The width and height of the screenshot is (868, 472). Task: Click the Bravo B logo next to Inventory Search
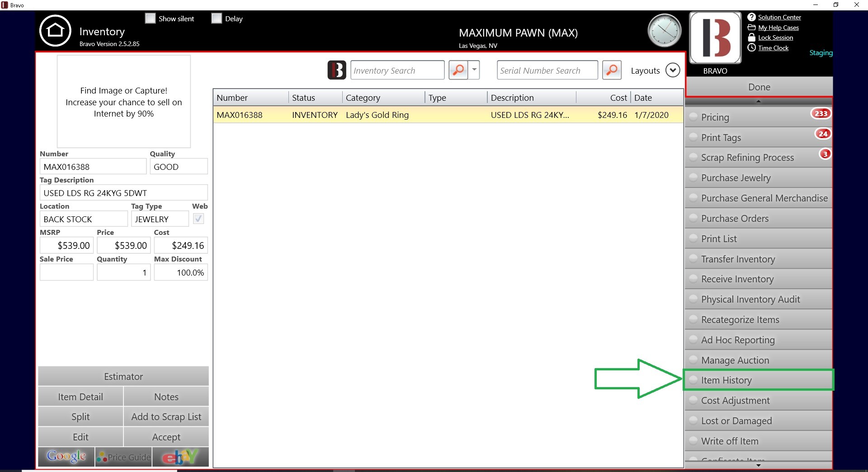click(337, 70)
